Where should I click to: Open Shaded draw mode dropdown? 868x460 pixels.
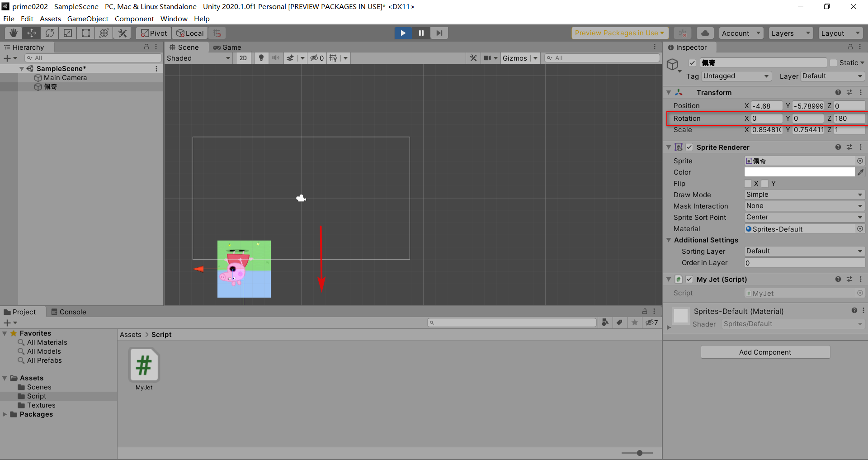(x=198, y=58)
